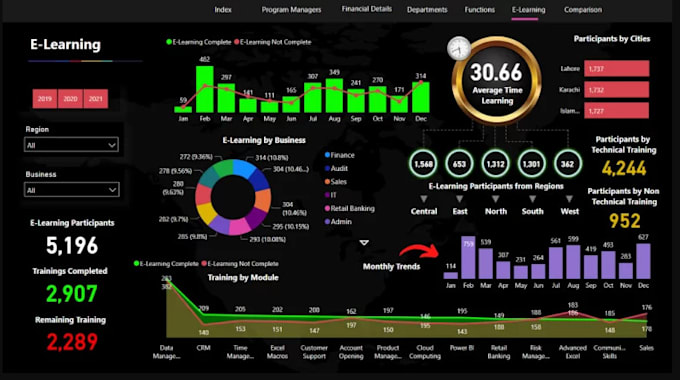680x380 pixels.
Task: Select the South region circle 1,301
Action: pos(531,164)
